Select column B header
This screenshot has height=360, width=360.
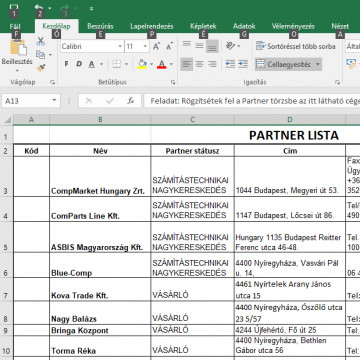click(x=100, y=120)
